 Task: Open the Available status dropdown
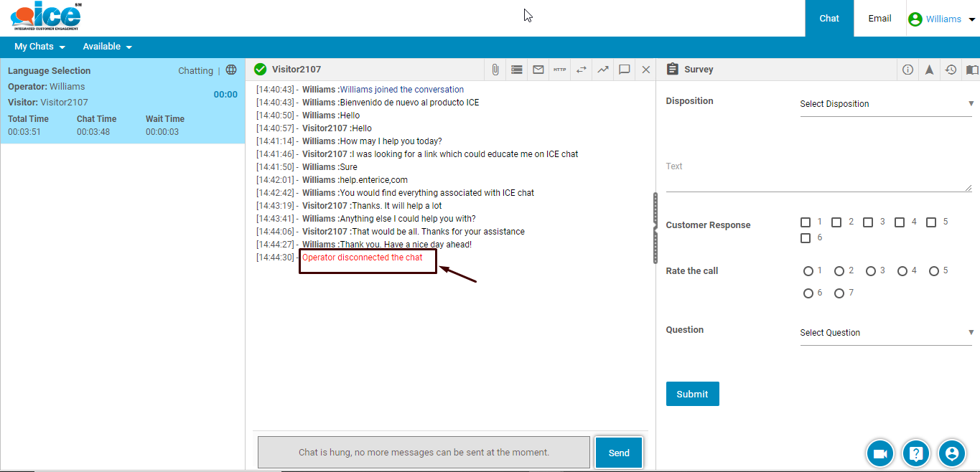(x=107, y=47)
